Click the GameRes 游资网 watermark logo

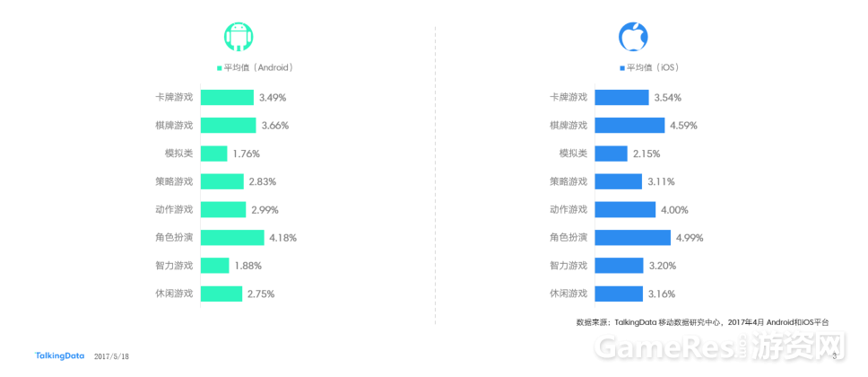point(720,347)
